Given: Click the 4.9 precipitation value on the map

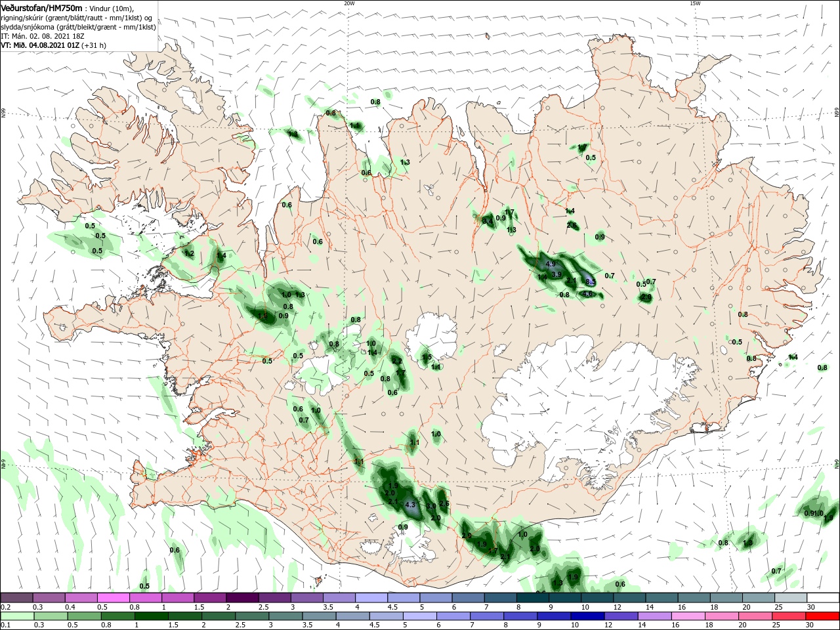Looking at the screenshot, I should (551, 264).
